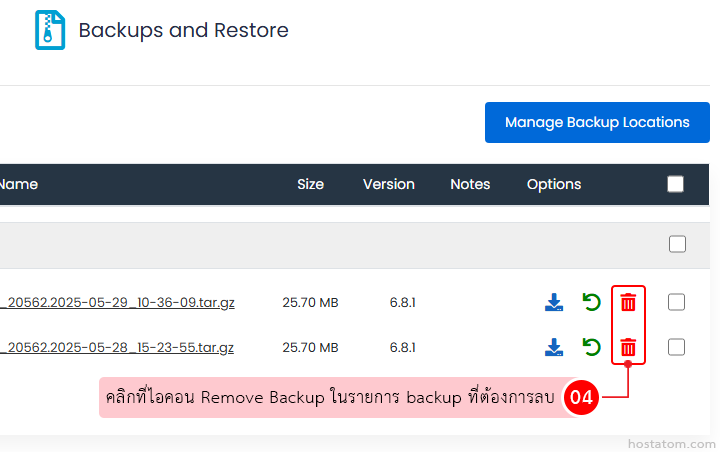Click the Backups and Restore zip file icon

point(50,30)
